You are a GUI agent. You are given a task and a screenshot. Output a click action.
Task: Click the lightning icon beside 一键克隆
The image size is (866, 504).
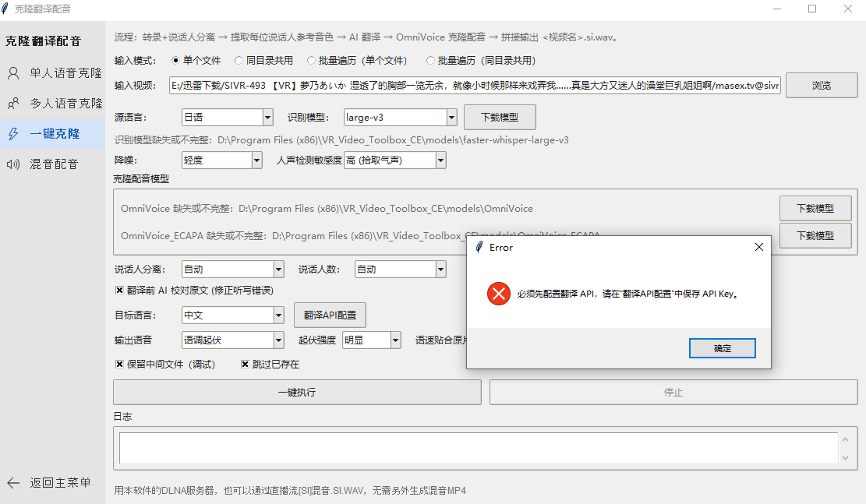pos(13,133)
